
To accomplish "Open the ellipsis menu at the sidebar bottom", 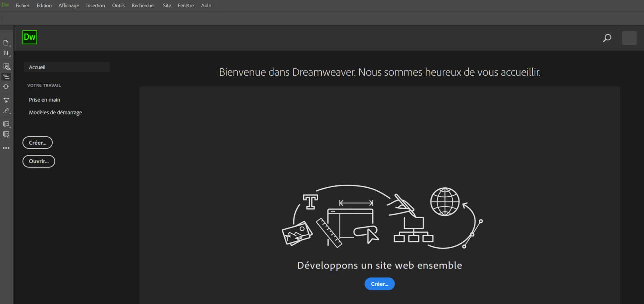I will (x=6, y=148).
